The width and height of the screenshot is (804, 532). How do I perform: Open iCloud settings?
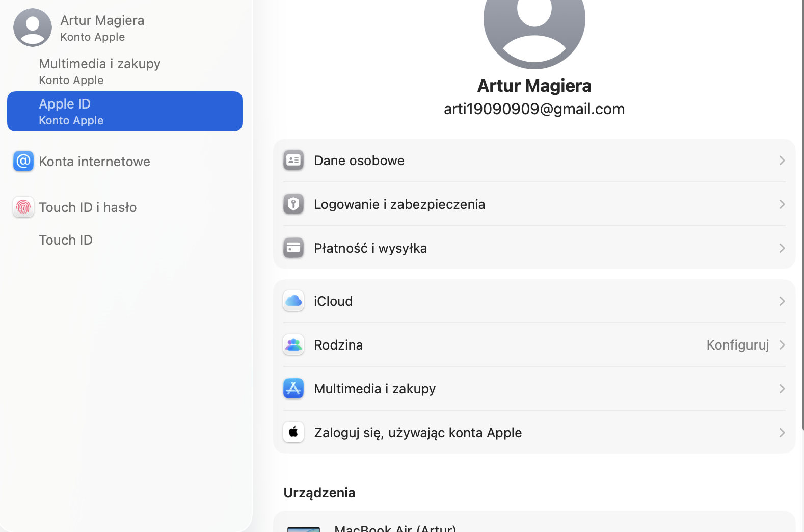pyautogui.click(x=534, y=301)
